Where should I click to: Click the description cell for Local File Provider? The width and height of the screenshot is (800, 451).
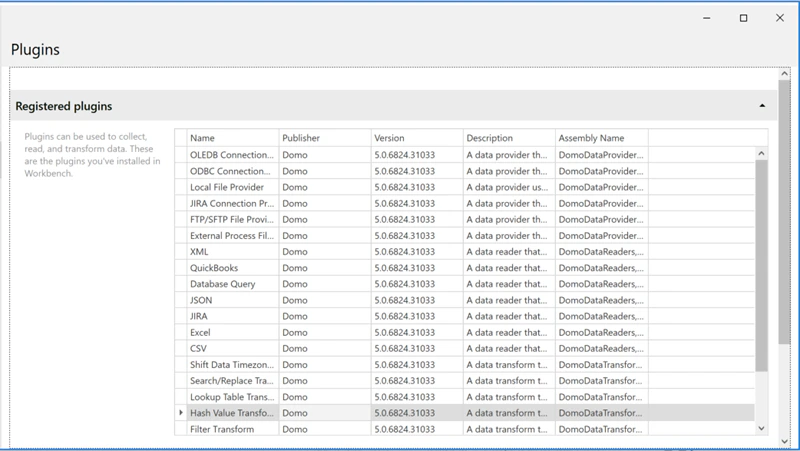click(x=509, y=187)
